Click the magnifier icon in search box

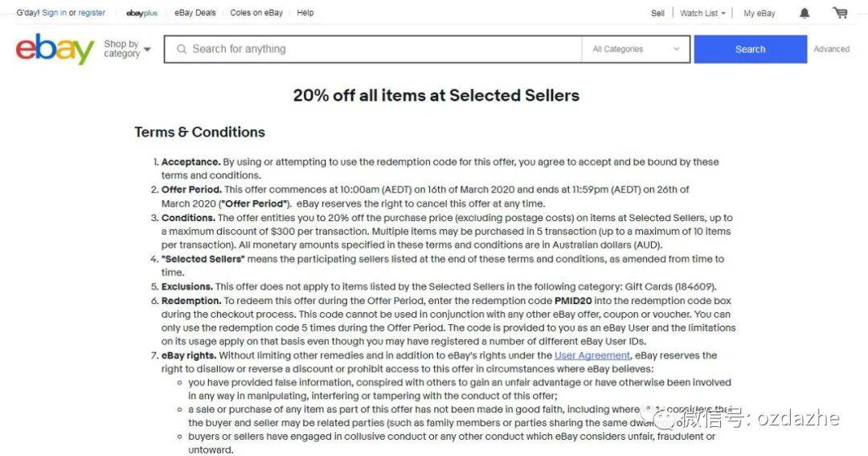click(182, 49)
